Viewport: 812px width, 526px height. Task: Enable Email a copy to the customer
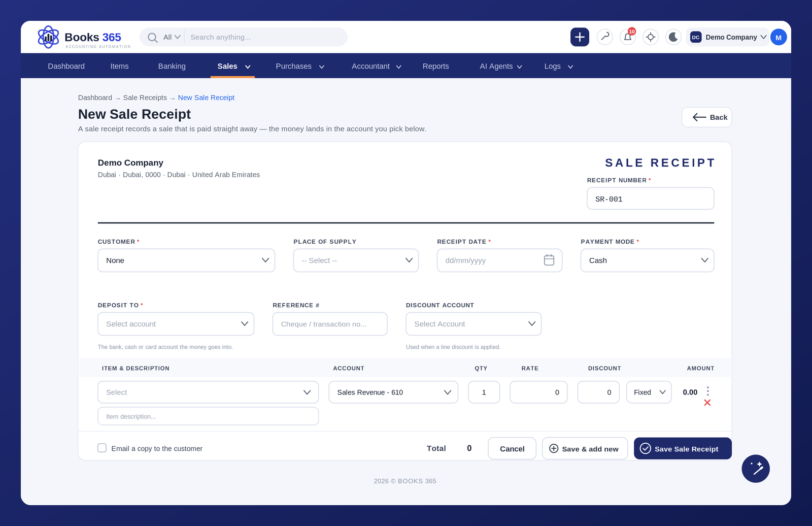coord(102,448)
